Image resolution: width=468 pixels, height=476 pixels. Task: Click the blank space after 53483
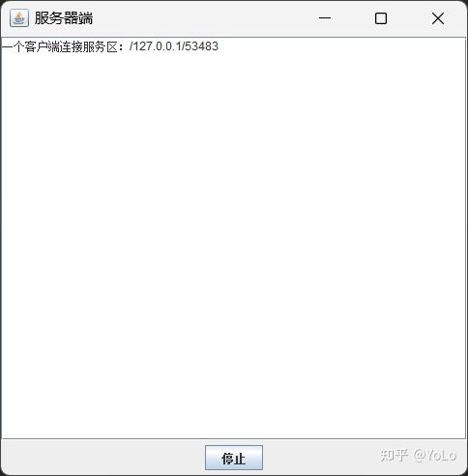point(341,46)
